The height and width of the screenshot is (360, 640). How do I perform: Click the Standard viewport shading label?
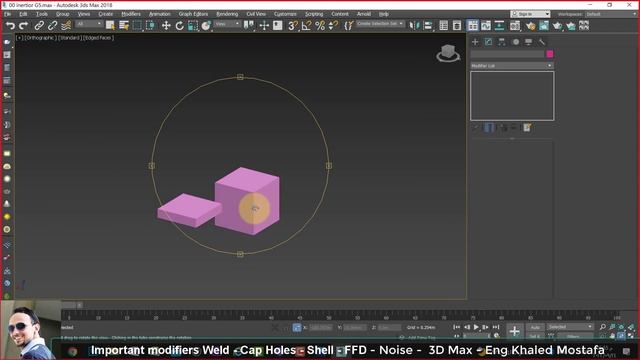(x=69, y=38)
